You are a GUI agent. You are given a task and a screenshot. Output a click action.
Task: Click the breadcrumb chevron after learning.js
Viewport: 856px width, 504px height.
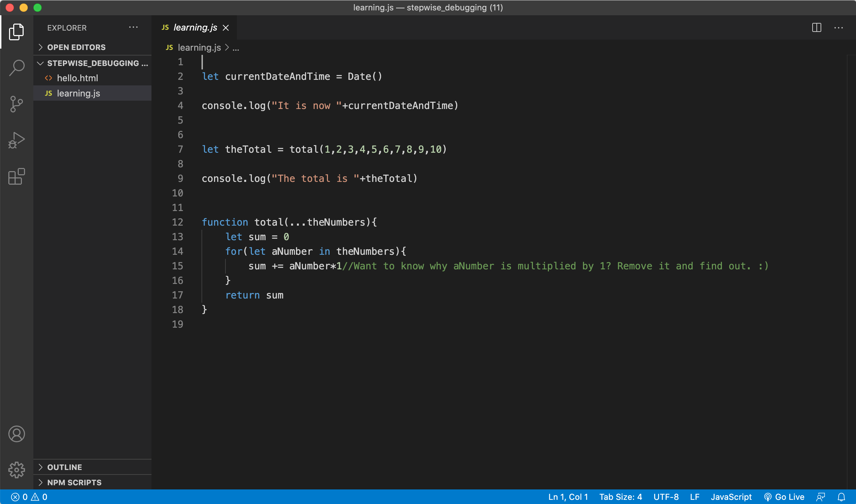pos(227,48)
